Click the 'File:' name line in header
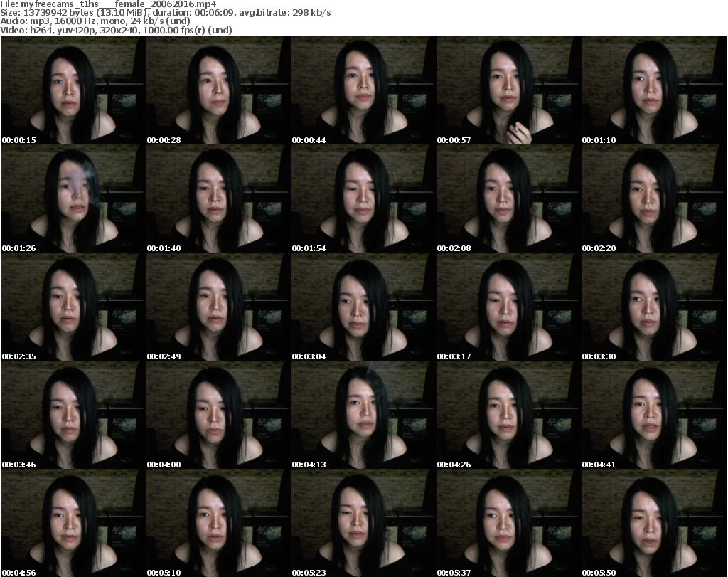The height and width of the screenshot is (577, 728). click(108, 4)
